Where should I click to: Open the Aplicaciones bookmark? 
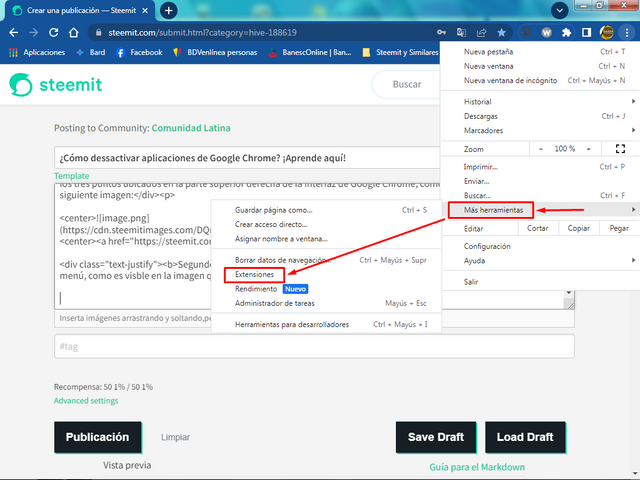pyautogui.click(x=37, y=52)
